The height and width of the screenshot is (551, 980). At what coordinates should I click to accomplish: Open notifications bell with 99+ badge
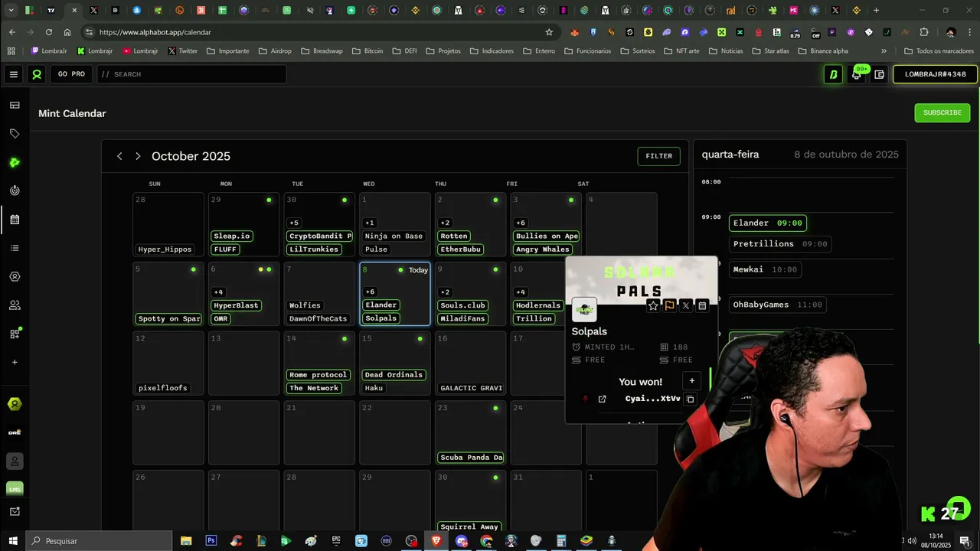coord(857,74)
